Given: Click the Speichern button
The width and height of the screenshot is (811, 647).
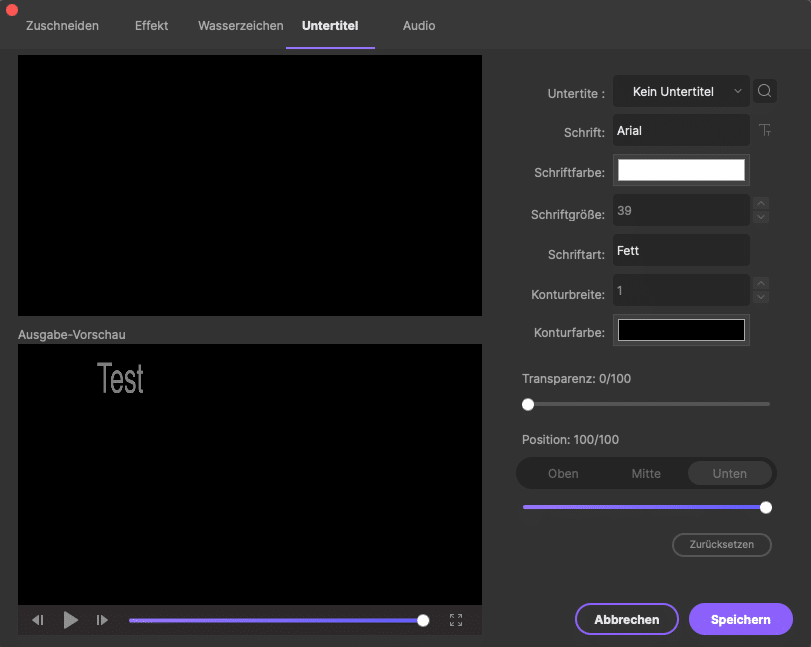Looking at the screenshot, I should click(x=740, y=619).
